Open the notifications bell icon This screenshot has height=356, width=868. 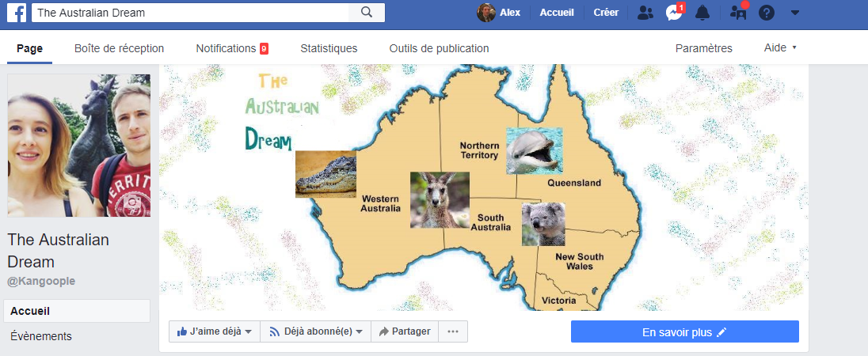[702, 12]
